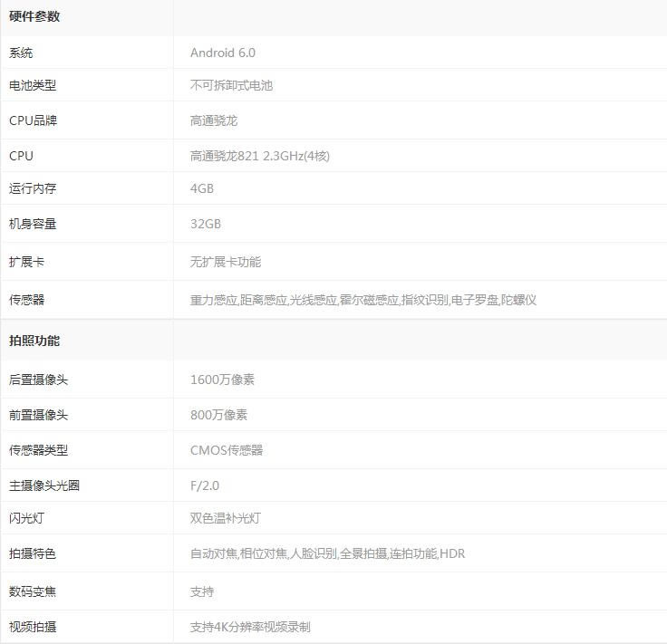Select the Android 6.0 system value
The height and width of the screenshot is (644, 667).
point(222,53)
